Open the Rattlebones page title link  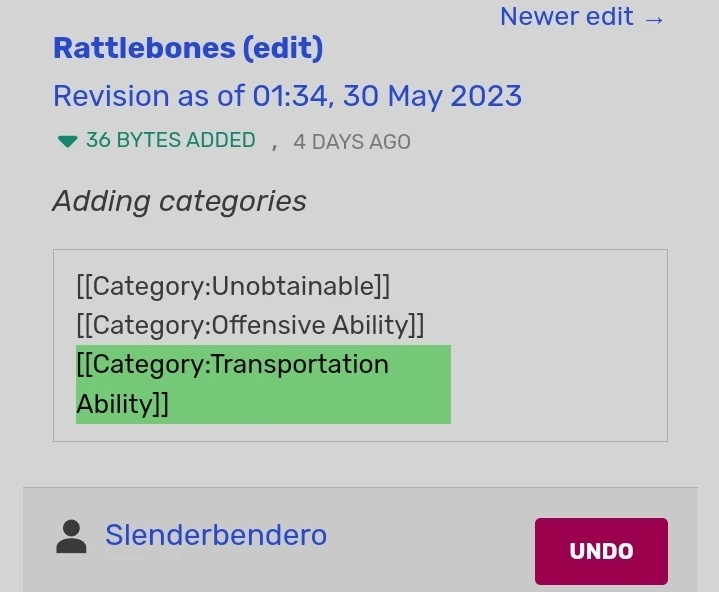pyautogui.click(x=144, y=48)
